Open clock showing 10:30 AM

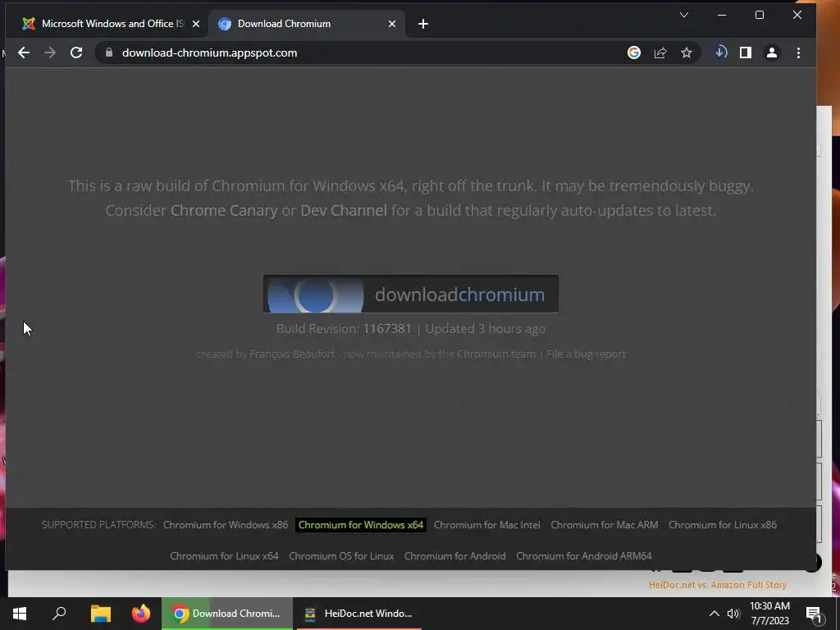769,614
